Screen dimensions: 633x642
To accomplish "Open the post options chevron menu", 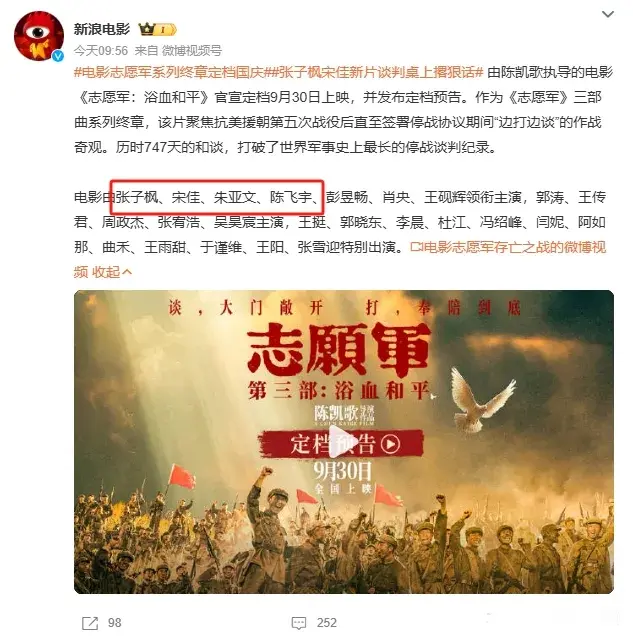I will pos(608,14).
